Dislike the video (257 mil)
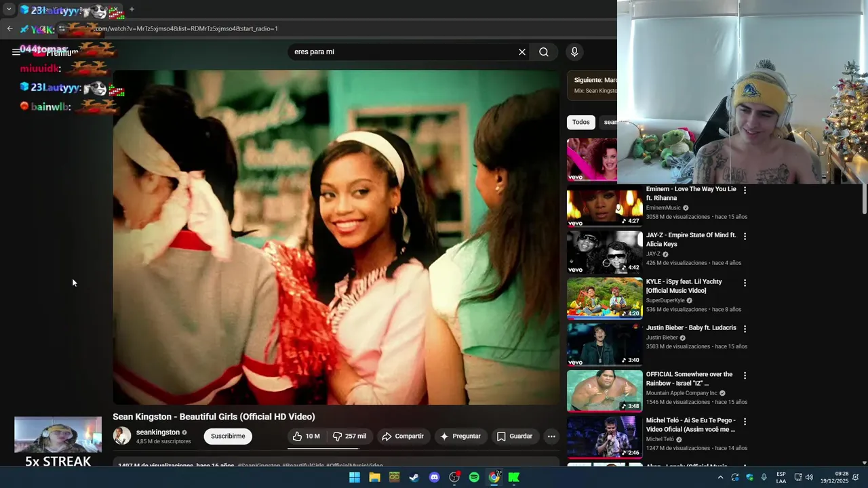Image resolution: width=868 pixels, height=488 pixels. click(x=349, y=436)
